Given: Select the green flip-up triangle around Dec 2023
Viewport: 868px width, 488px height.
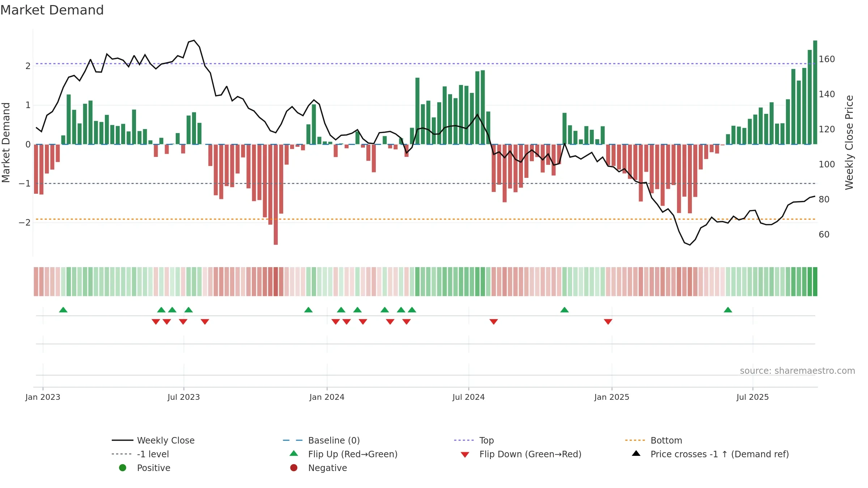Looking at the screenshot, I should pos(309,310).
